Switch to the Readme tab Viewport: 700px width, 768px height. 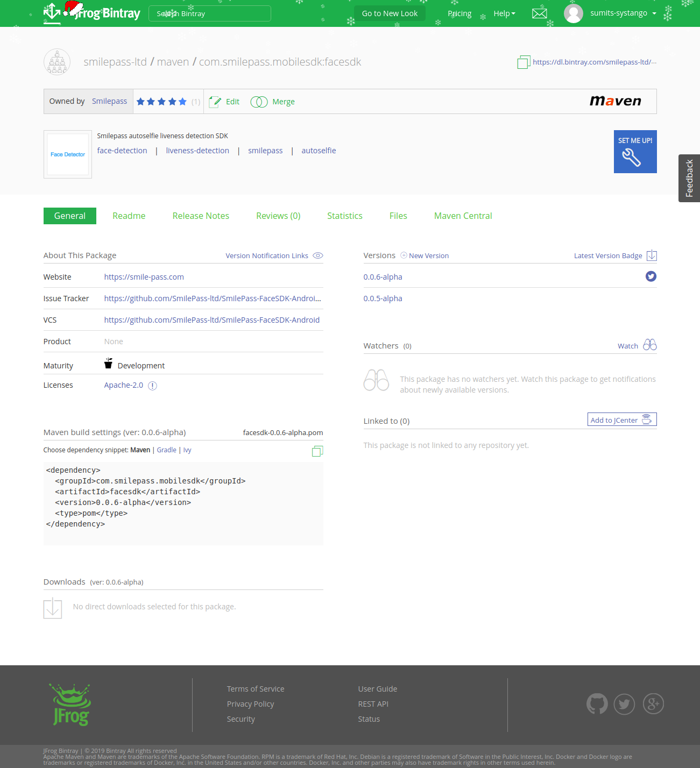point(129,216)
